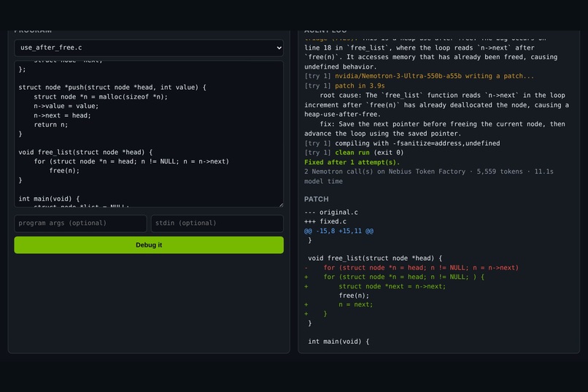Image resolution: width=588 pixels, height=392 pixels.
Task: Click the '+++ fixed.c' diff header
Action: [x=325, y=222]
